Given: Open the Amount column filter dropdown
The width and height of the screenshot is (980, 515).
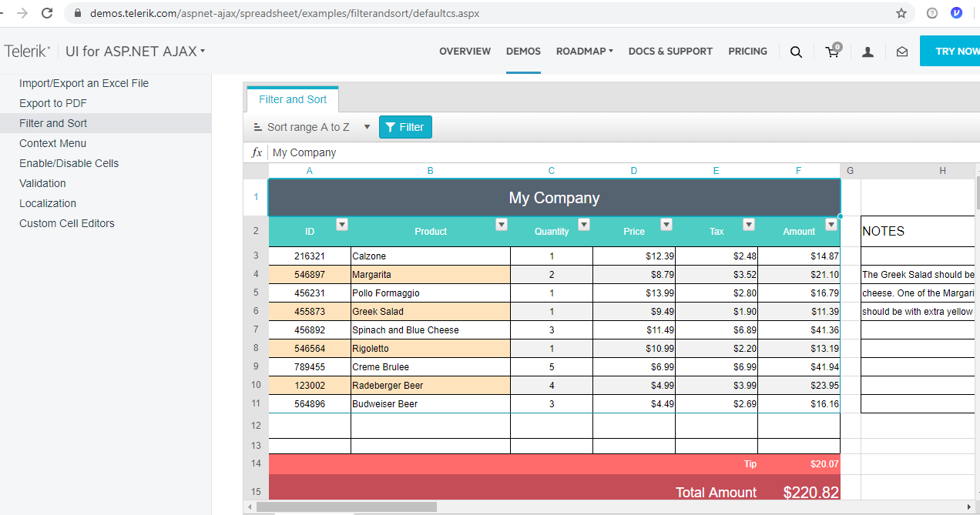Looking at the screenshot, I should pyautogui.click(x=831, y=225).
